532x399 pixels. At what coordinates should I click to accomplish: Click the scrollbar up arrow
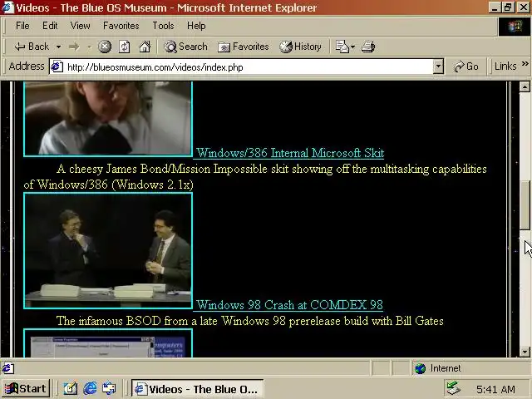[525, 87]
